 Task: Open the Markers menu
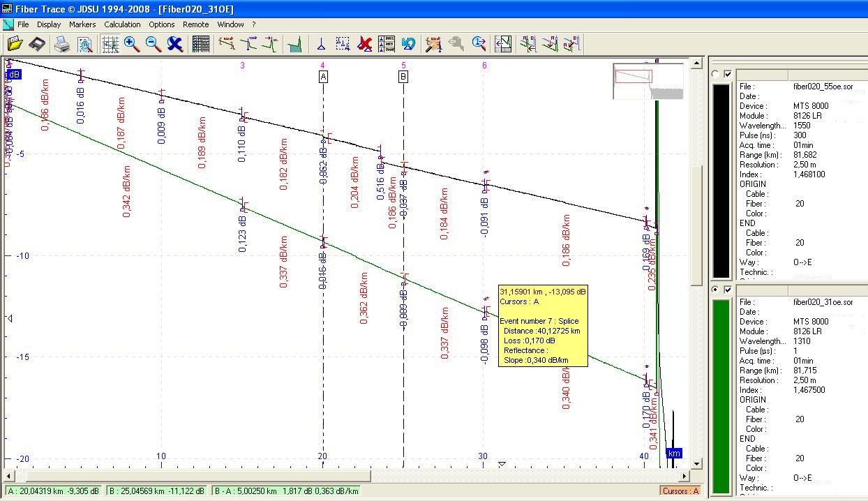pyautogui.click(x=82, y=24)
